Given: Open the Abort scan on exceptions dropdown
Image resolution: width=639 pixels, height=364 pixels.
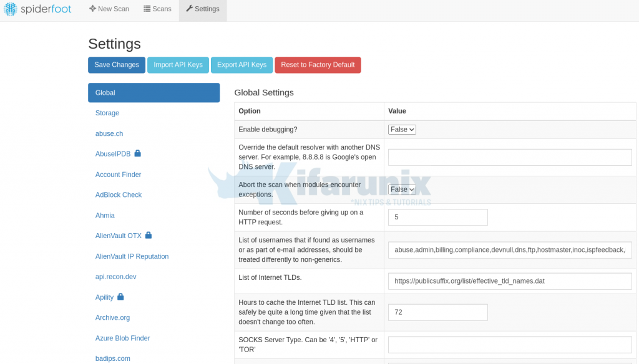Looking at the screenshot, I should tap(402, 189).
